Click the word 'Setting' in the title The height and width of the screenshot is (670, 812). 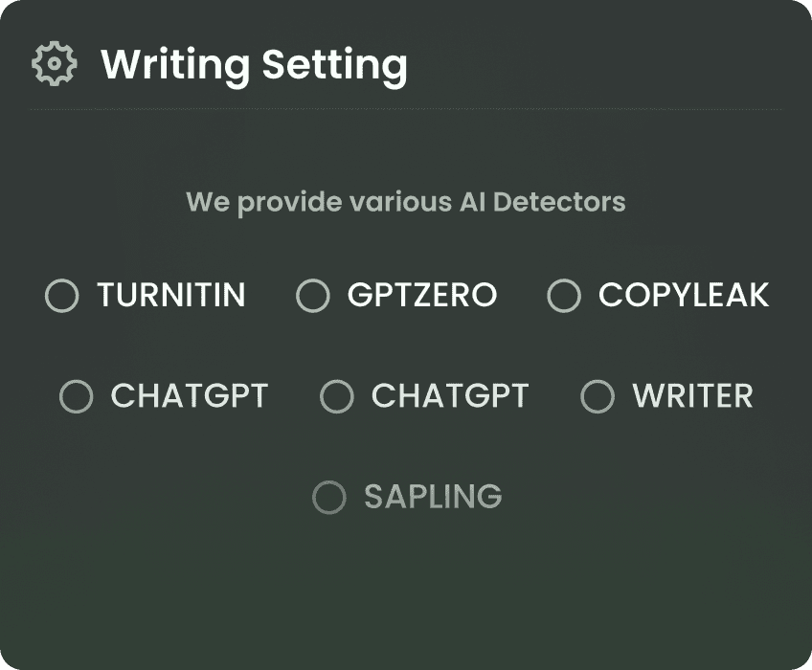(x=334, y=66)
